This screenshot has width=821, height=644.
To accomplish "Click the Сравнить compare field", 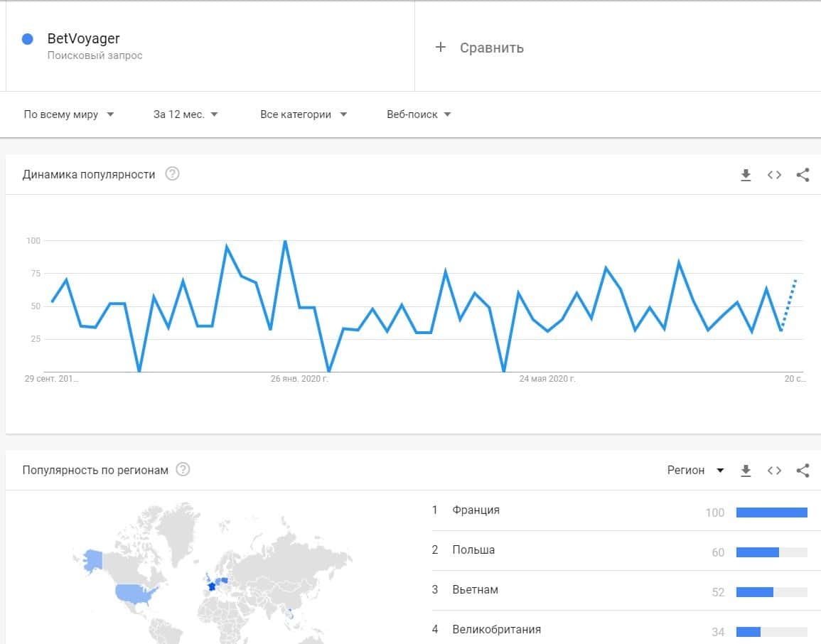I will click(492, 48).
